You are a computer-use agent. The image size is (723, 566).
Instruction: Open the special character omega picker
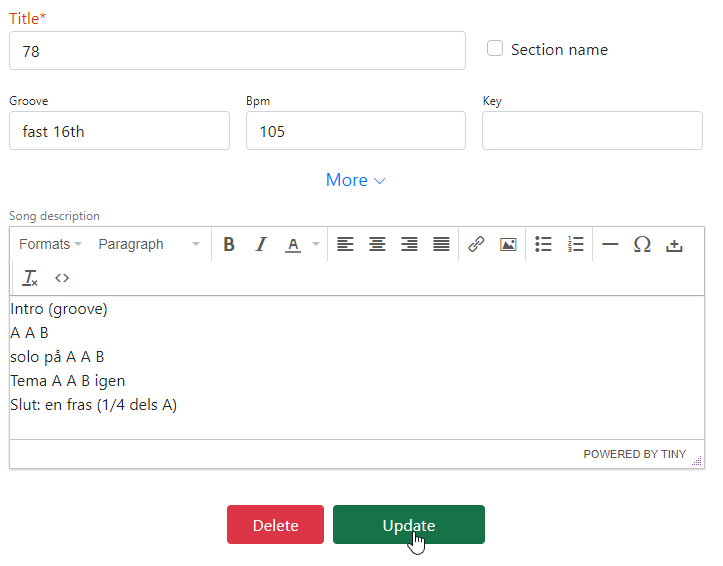(x=642, y=244)
